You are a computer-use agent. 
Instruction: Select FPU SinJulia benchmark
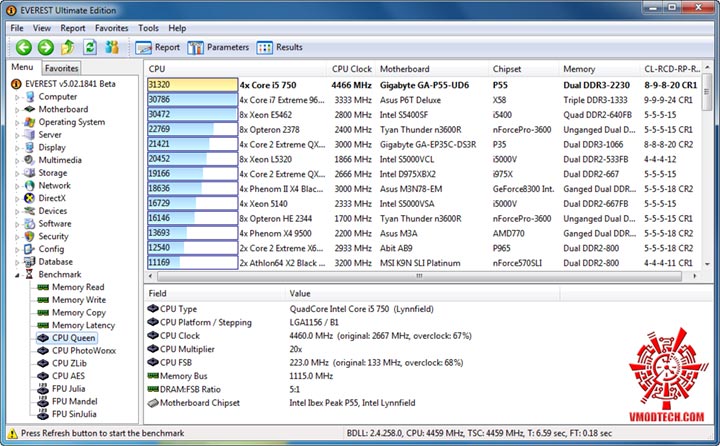[x=74, y=414]
